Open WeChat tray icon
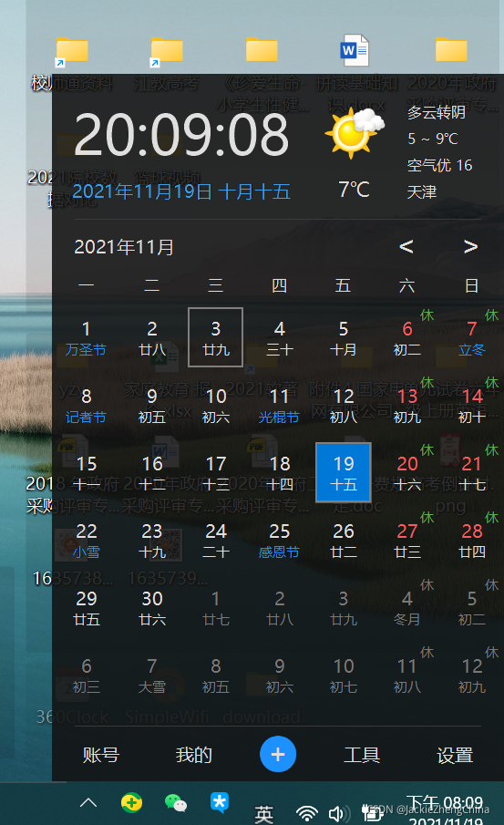Viewport: 504px width, 825px height. [x=176, y=803]
